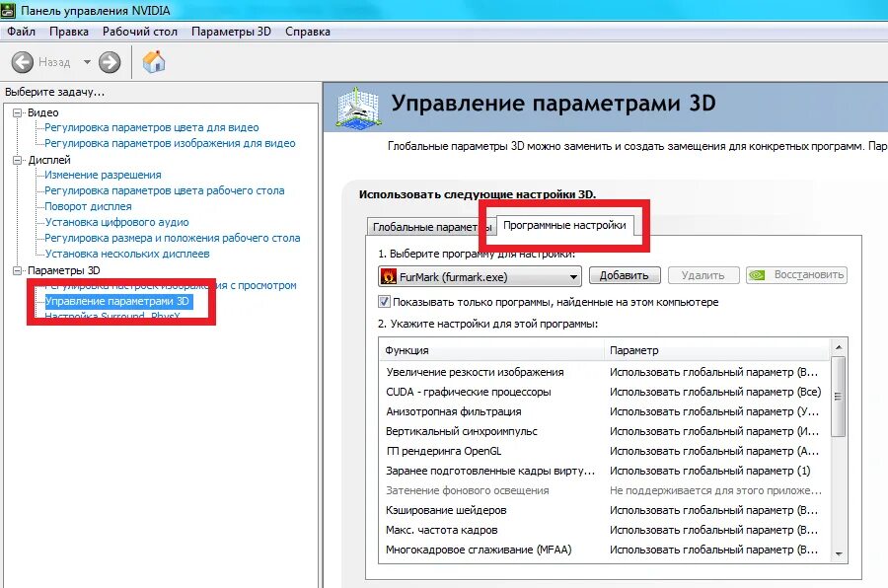Open the Параметры 3D menu
Image resolution: width=888 pixels, height=588 pixels.
pyautogui.click(x=231, y=32)
